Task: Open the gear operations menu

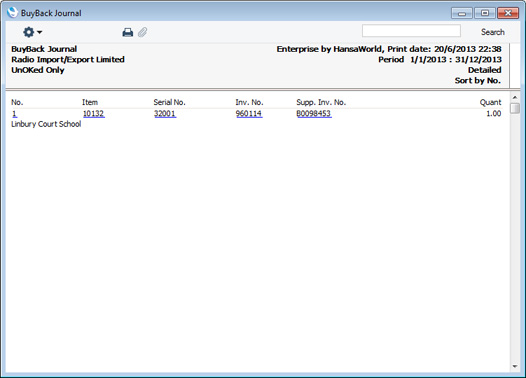Action: coord(32,32)
